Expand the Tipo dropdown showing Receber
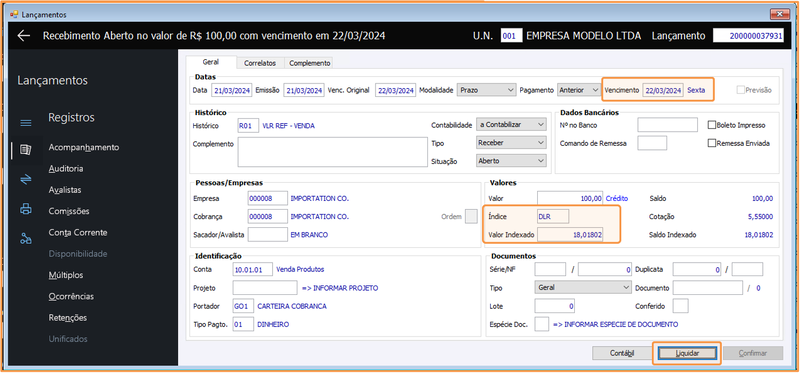Image resolution: width=800 pixels, height=373 pixels. 511,142
